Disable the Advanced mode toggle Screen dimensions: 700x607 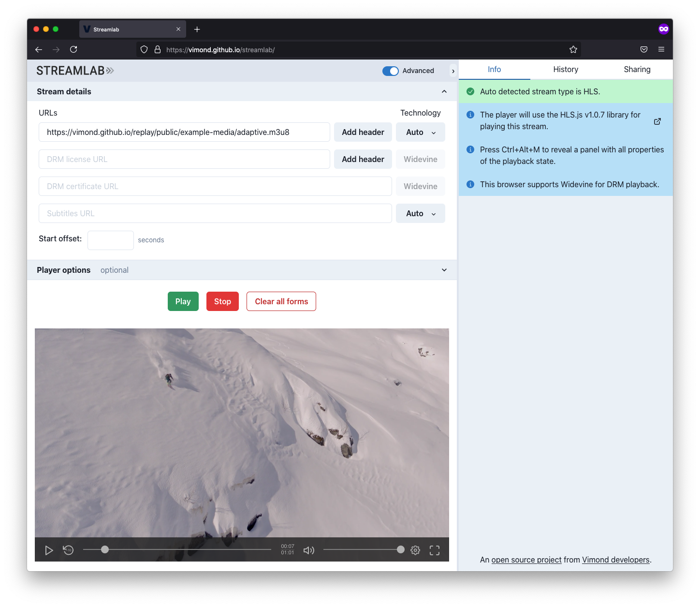pyautogui.click(x=390, y=71)
